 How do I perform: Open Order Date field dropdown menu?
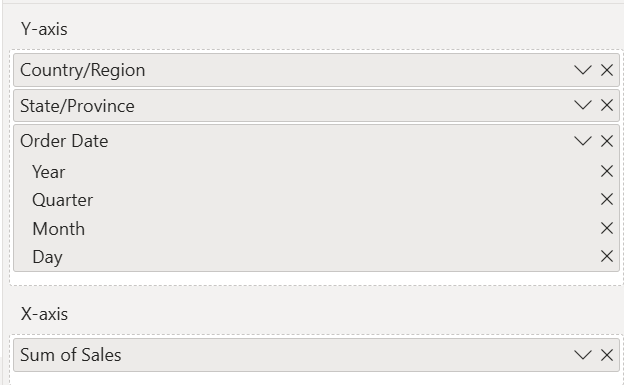pyautogui.click(x=583, y=141)
